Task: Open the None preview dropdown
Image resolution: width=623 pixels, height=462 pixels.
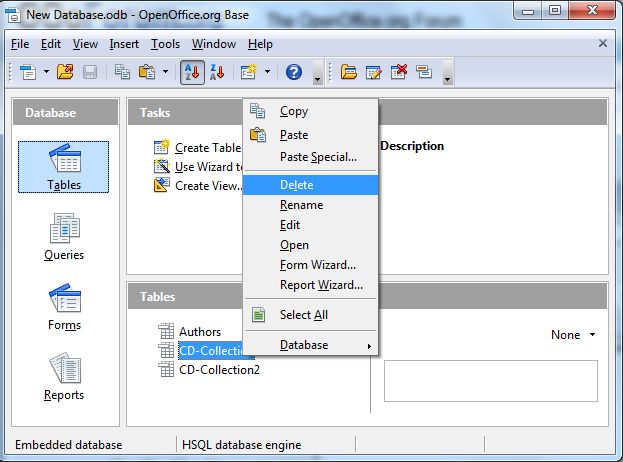Action: tap(573, 335)
